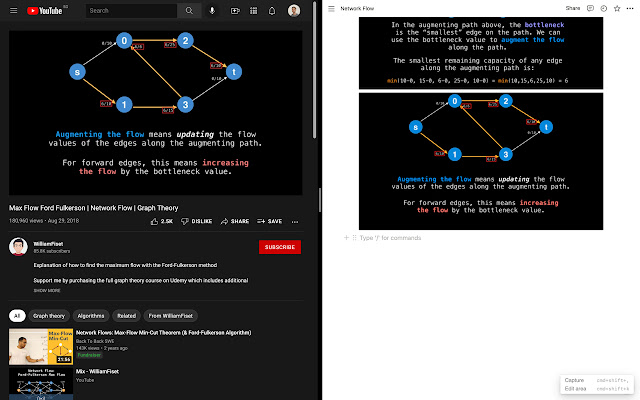The image size is (640, 400).
Task: Expand description with SHOW MORE
Action: point(47,291)
